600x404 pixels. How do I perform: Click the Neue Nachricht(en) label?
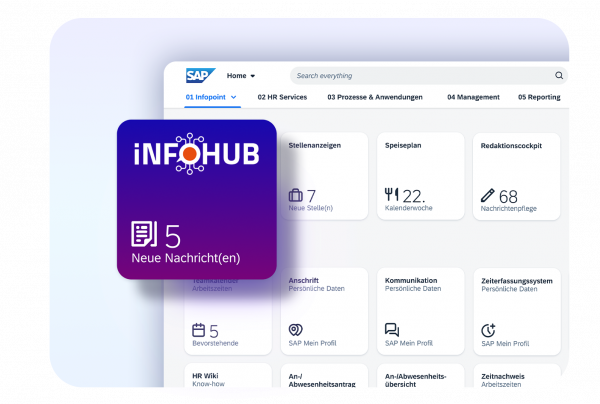[x=186, y=258]
